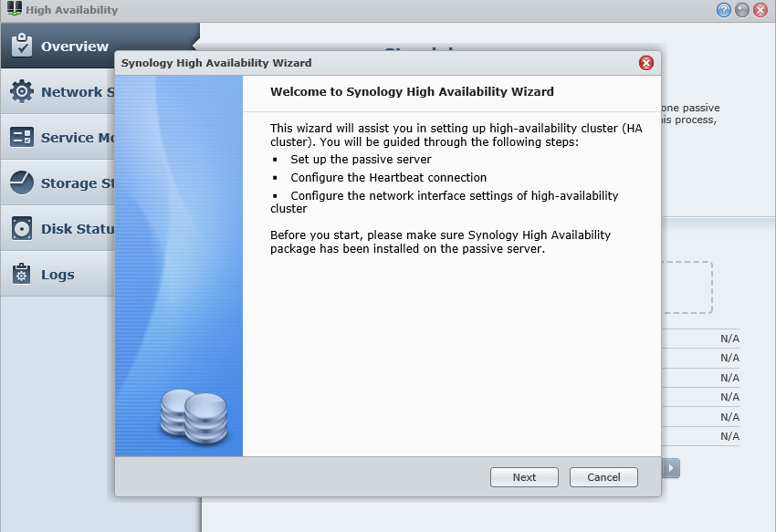Go to the Disk Status tab
776x532 pixels.
tap(58, 228)
